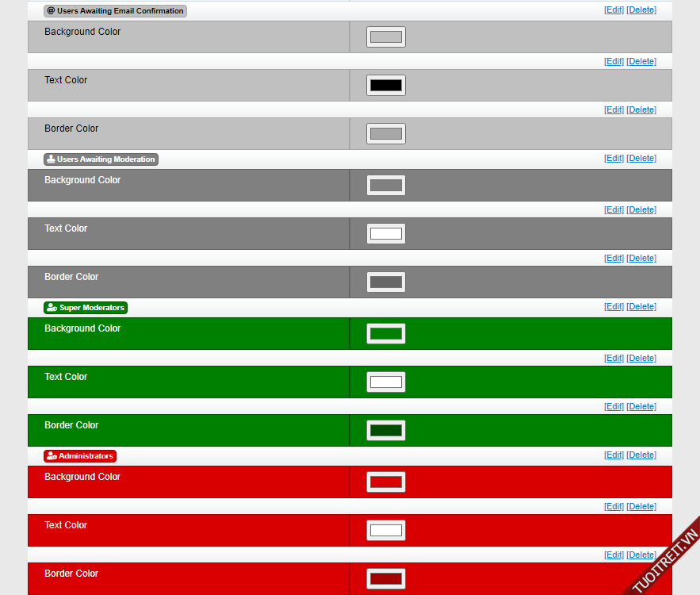Viewport: 700px width, 595px height.
Task: Click Edit beside Users Awaiting Email Confirmation badge
Action: tap(614, 10)
